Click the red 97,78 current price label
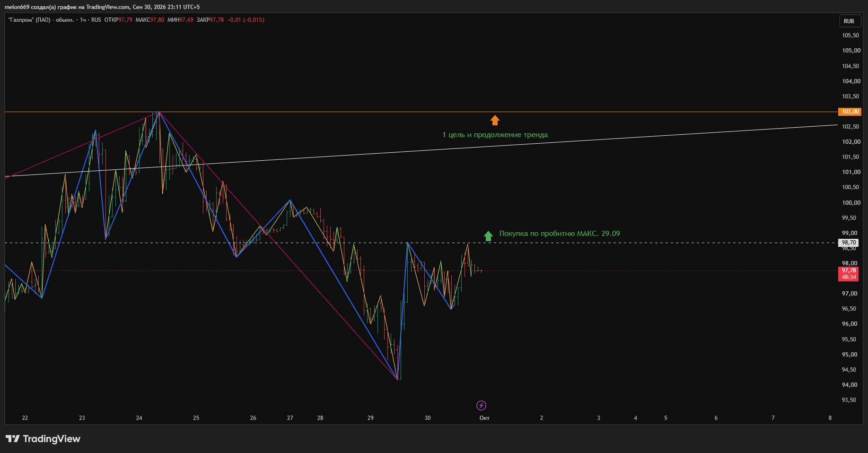The width and height of the screenshot is (868, 453). [849, 274]
